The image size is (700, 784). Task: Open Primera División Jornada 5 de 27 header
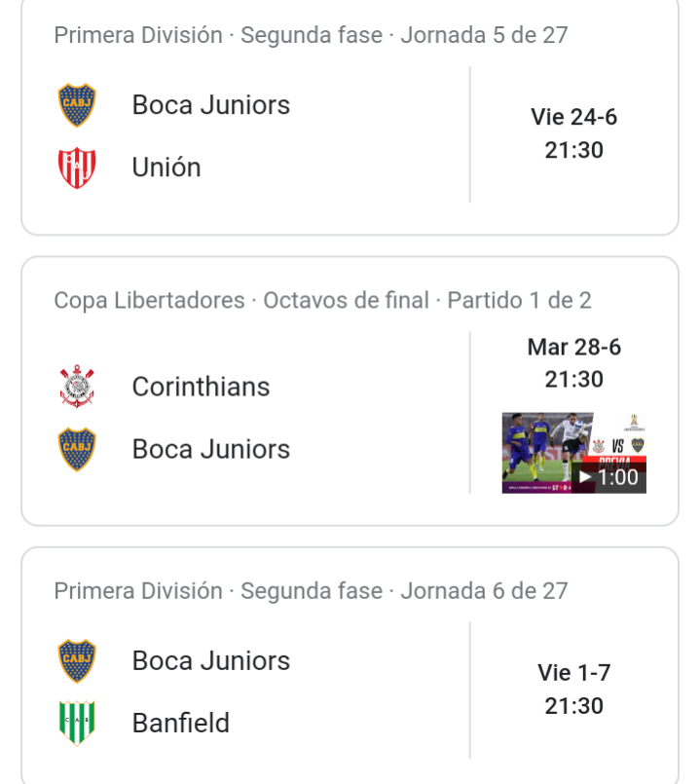(311, 35)
